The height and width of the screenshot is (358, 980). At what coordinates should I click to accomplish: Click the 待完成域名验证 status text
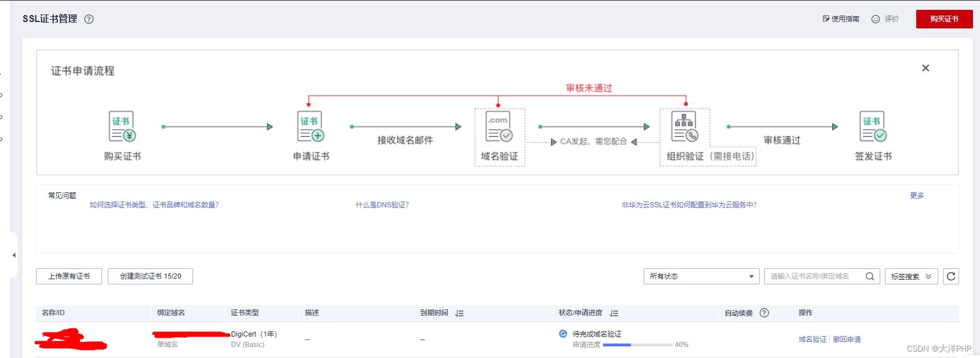597,334
